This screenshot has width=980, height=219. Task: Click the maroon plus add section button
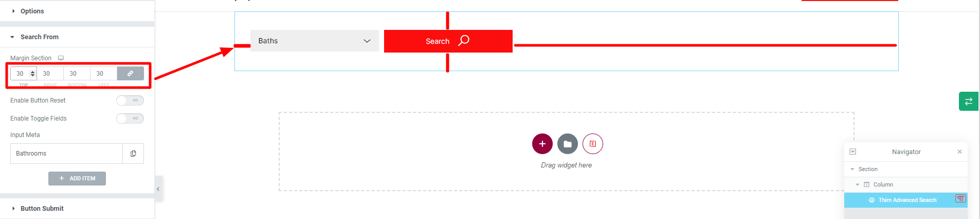click(x=542, y=144)
